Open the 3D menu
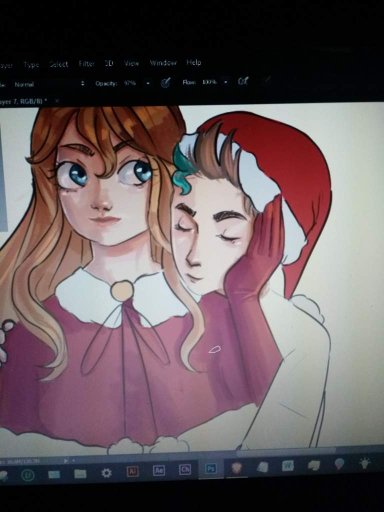The width and height of the screenshot is (384, 512). click(109, 63)
